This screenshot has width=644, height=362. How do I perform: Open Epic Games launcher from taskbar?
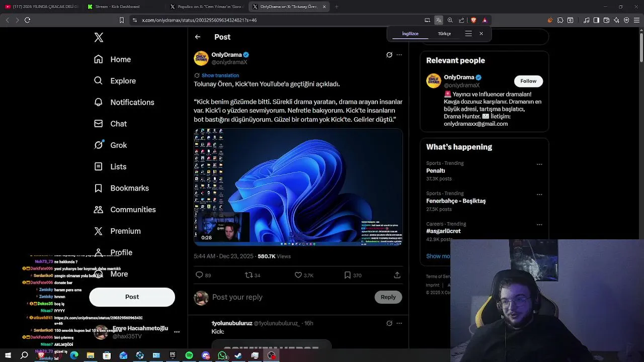coord(173,355)
